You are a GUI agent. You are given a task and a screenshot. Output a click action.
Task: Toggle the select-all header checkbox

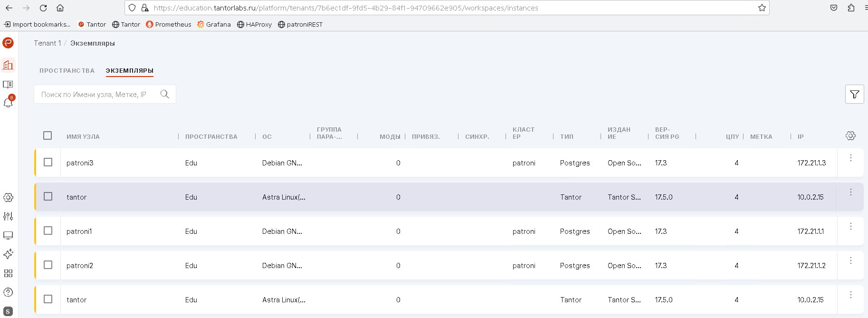[x=48, y=135]
